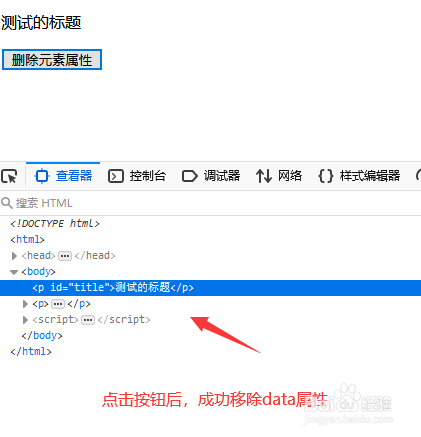This screenshot has width=421, height=437.
Task: Click the ellipsis badge in script node
Action: 88,320
